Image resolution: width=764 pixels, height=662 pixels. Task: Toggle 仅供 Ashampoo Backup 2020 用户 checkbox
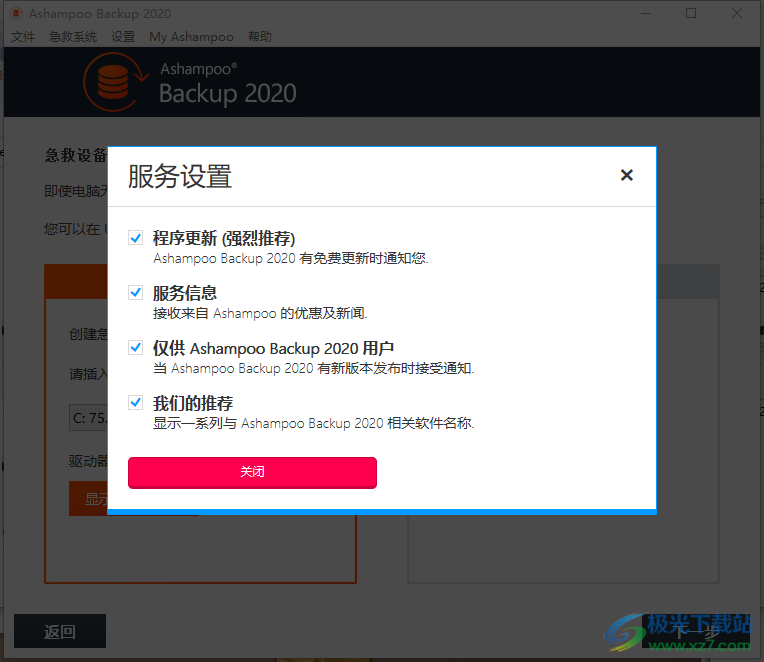[x=135, y=348]
